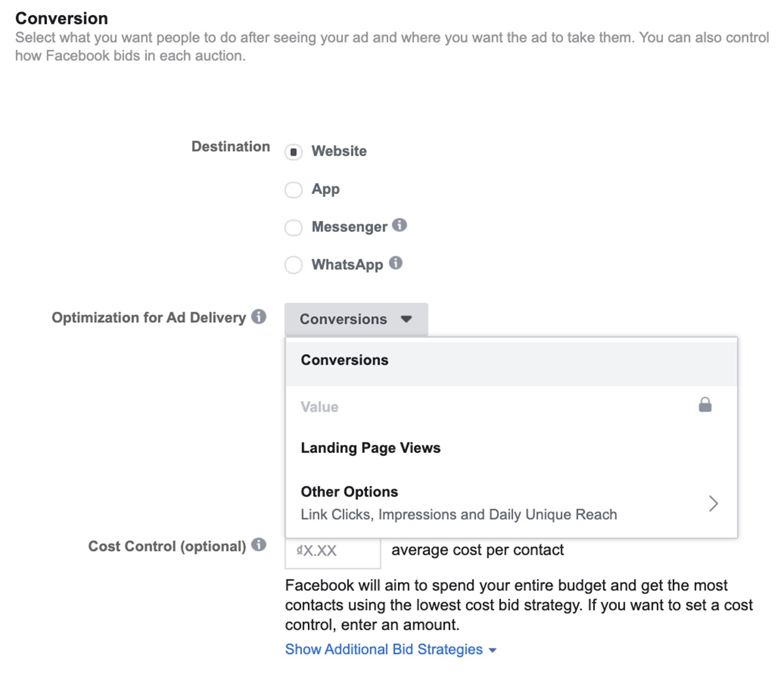Expand Other Options with the right chevron
The image size is (784, 677).
(x=713, y=503)
